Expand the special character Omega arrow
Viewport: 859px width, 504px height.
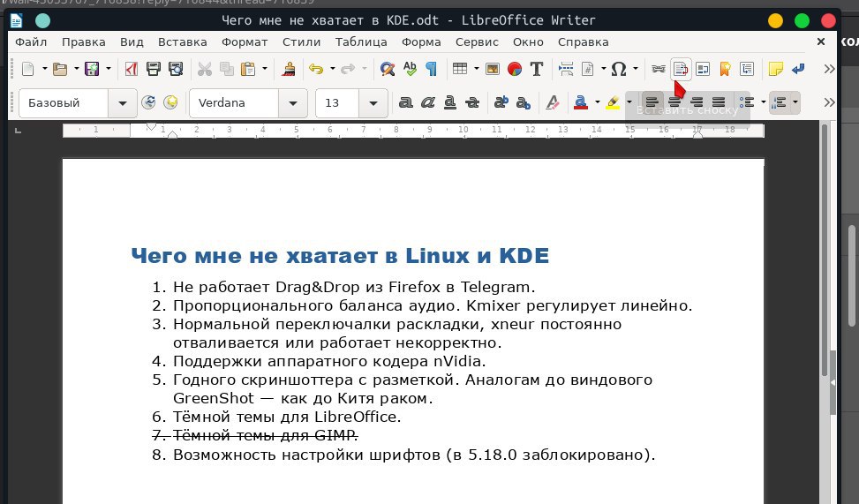click(x=636, y=69)
